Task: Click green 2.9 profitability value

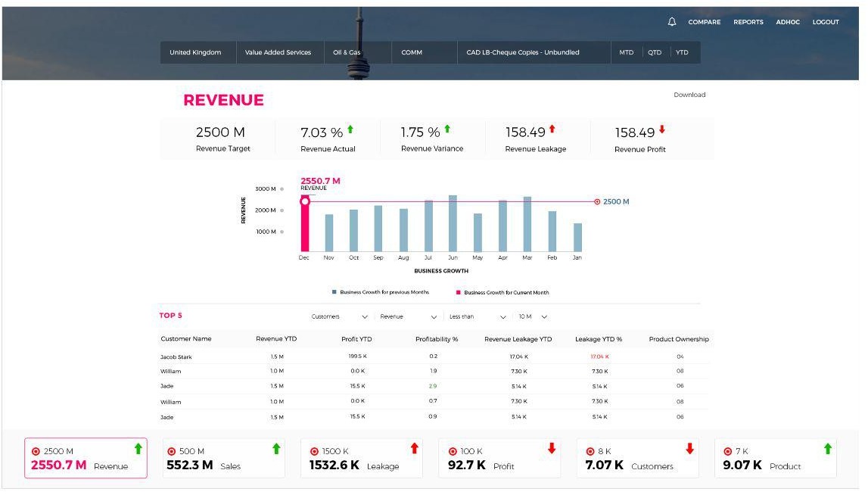Action: point(433,387)
